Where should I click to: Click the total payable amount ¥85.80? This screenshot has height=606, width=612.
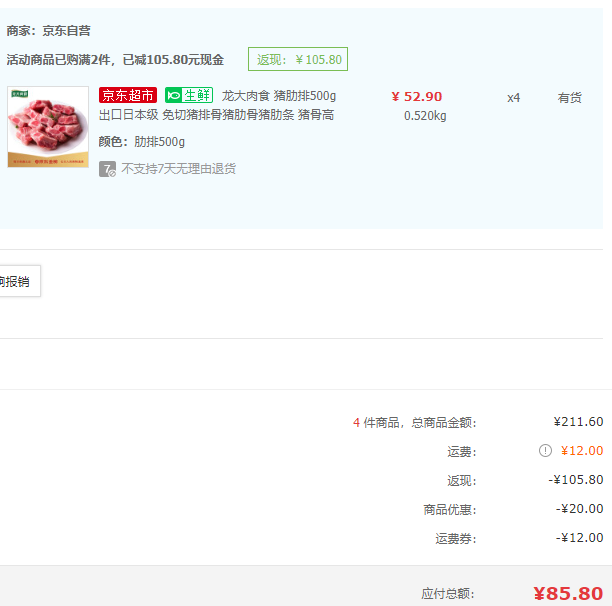click(x=568, y=594)
